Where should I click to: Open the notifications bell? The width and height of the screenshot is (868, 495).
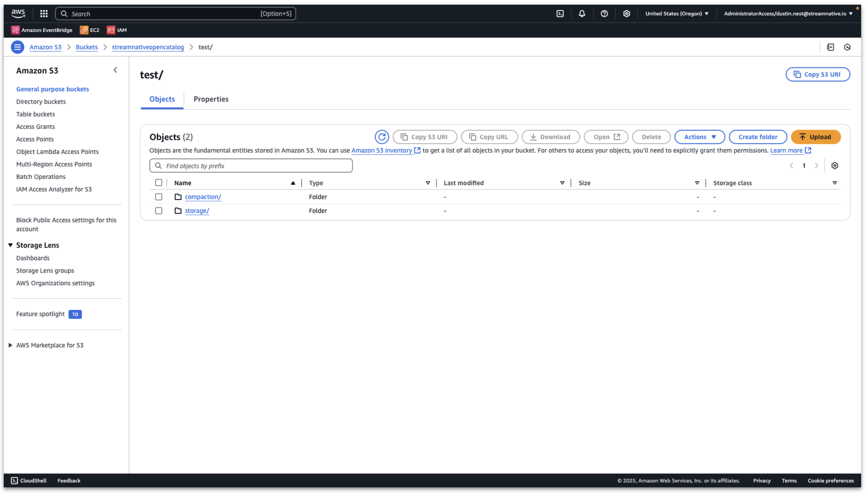[582, 14]
